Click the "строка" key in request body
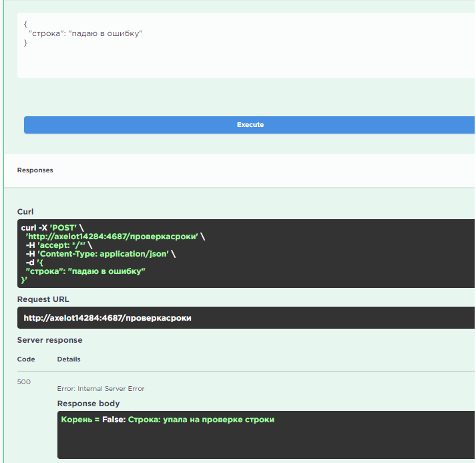The height and width of the screenshot is (463, 476). tap(43, 33)
